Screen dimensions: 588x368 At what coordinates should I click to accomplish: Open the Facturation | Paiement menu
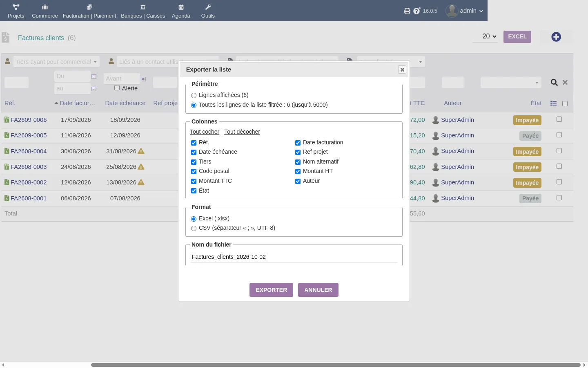pos(89,11)
